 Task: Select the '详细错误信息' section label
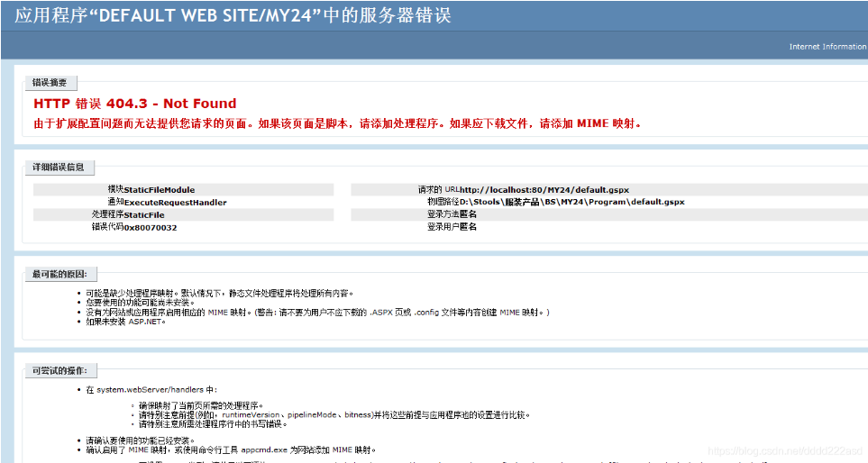(59, 167)
